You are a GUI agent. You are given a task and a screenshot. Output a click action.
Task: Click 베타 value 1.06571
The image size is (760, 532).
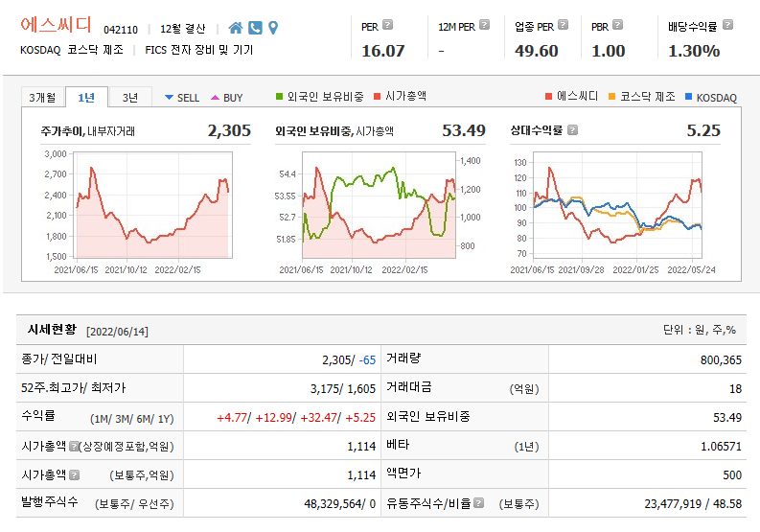point(722,446)
